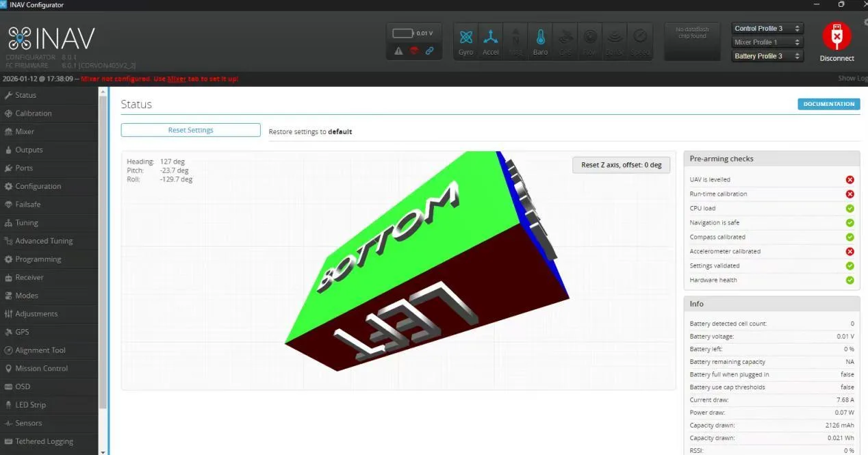Click the 'Compass calibrated' check row
The image size is (868, 455).
click(x=771, y=237)
